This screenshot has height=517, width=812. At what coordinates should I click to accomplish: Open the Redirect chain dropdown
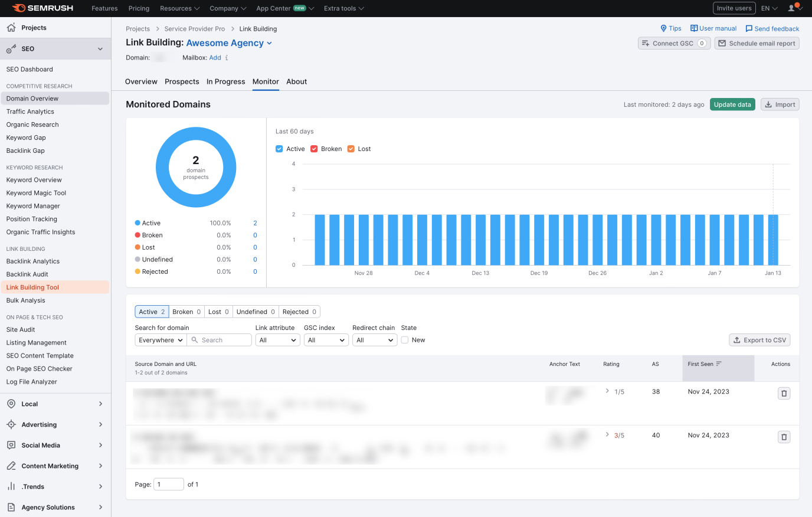375,340
